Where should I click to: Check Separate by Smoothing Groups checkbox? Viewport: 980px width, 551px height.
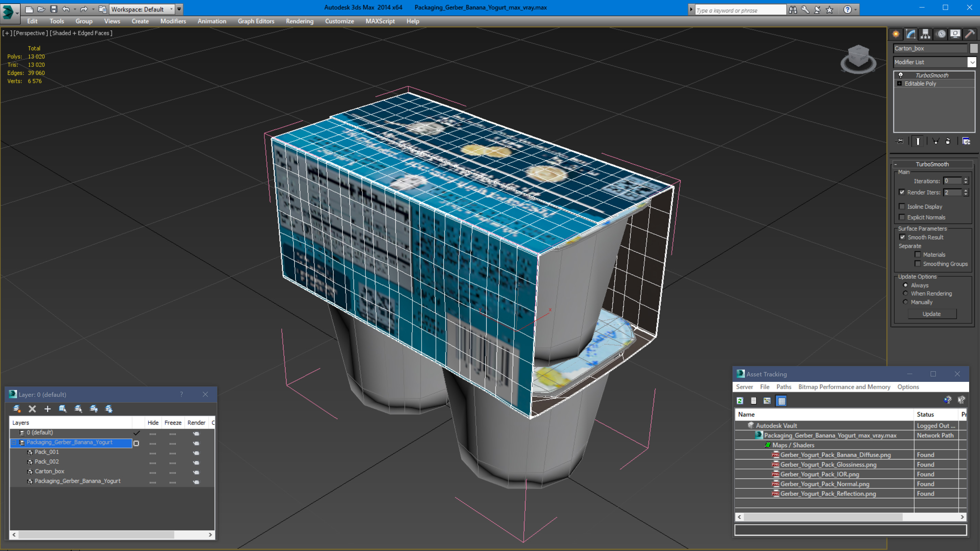(x=918, y=263)
